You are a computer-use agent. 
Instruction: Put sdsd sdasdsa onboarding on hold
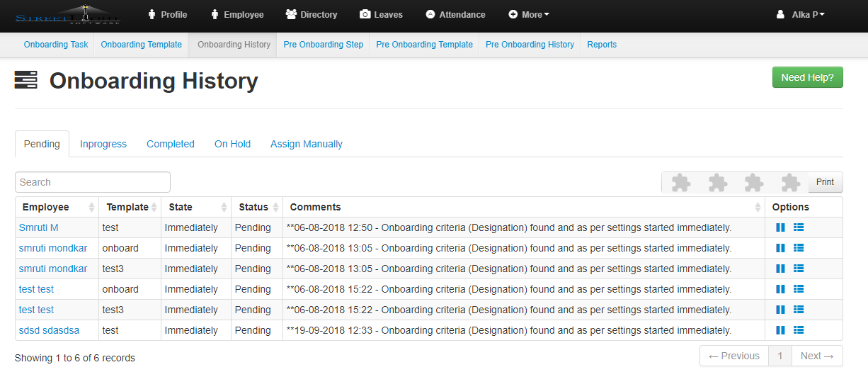(x=780, y=330)
